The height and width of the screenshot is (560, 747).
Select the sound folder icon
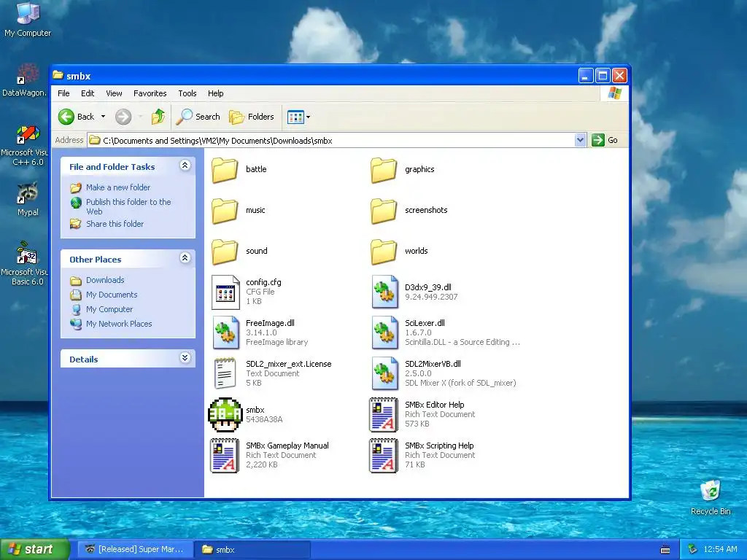coord(225,252)
